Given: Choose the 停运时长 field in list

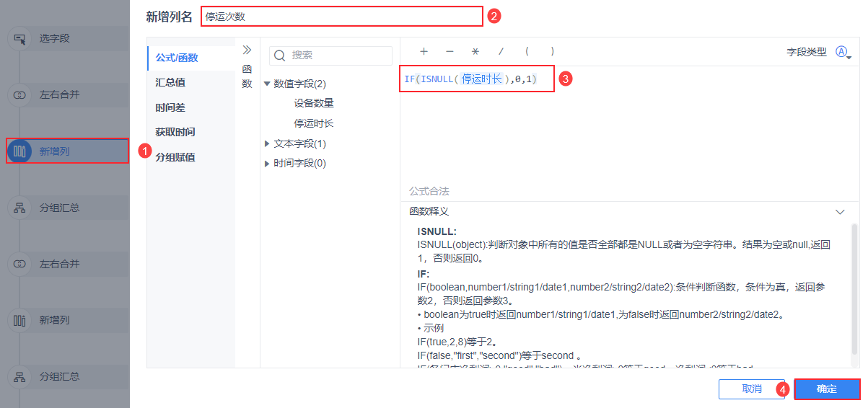Looking at the screenshot, I should tap(314, 123).
